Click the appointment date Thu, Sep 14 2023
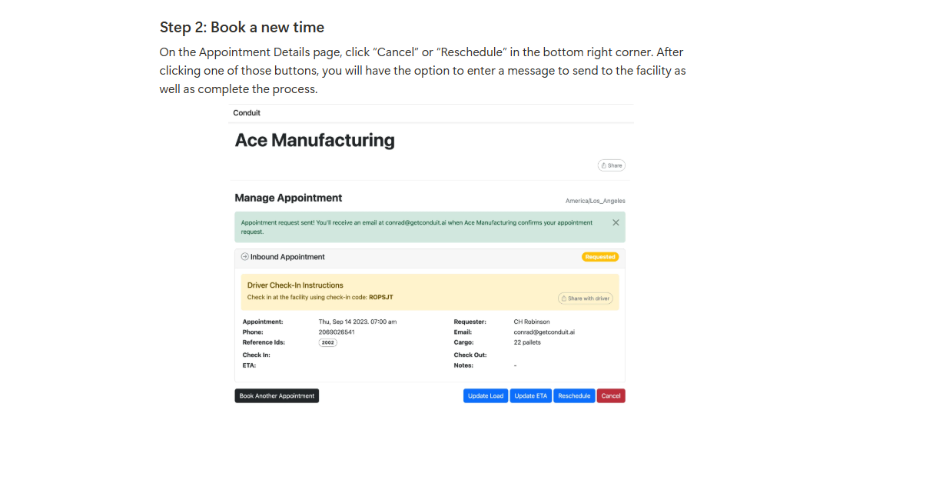 357,322
